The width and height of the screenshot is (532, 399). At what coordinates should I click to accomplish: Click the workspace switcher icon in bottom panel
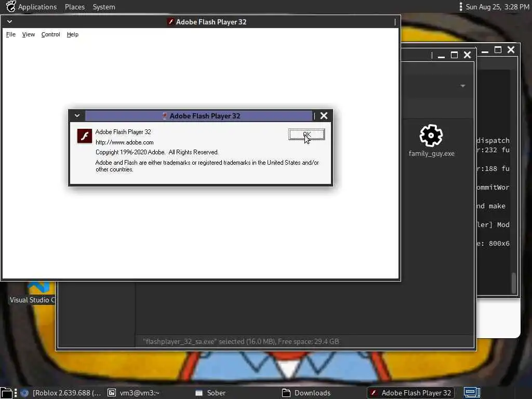click(x=472, y=393)
